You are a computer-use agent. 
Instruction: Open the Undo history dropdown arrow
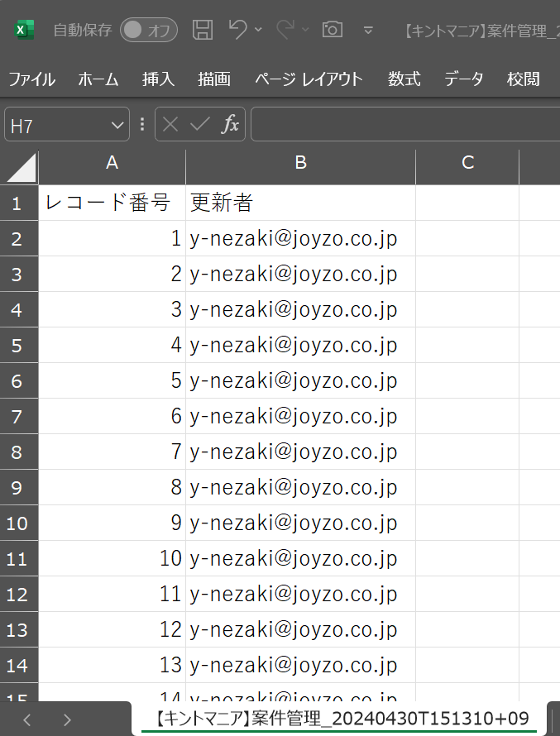tap(258, 30)
